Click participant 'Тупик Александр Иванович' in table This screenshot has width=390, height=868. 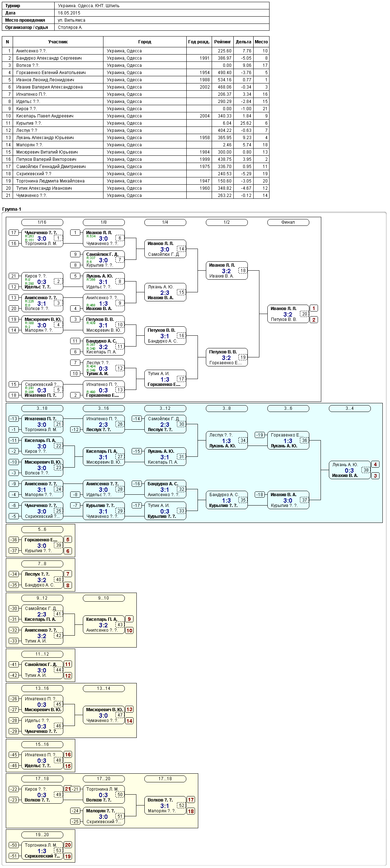44,188
